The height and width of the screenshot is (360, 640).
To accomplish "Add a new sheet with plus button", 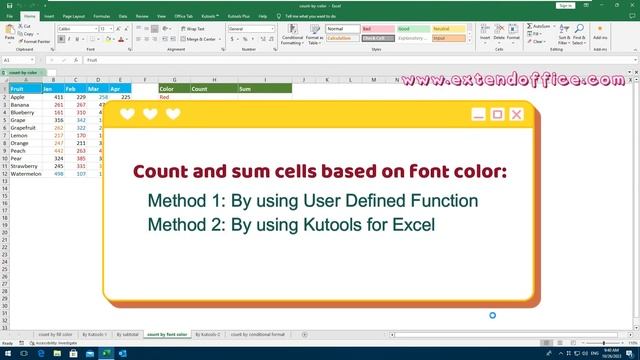I will tap(304, 335).
